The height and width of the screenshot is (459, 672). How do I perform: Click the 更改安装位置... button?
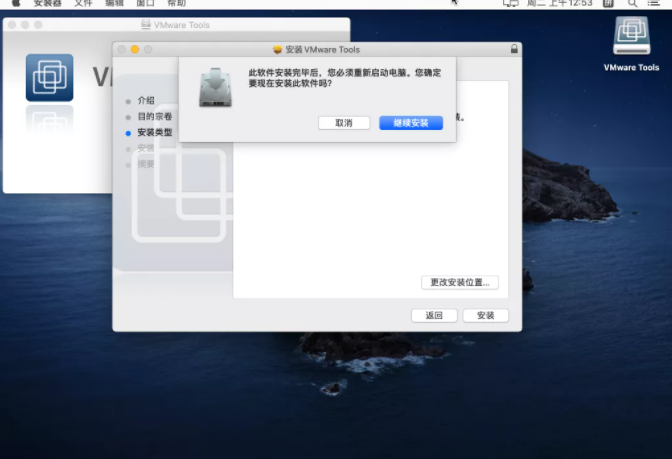pos(459,282)
